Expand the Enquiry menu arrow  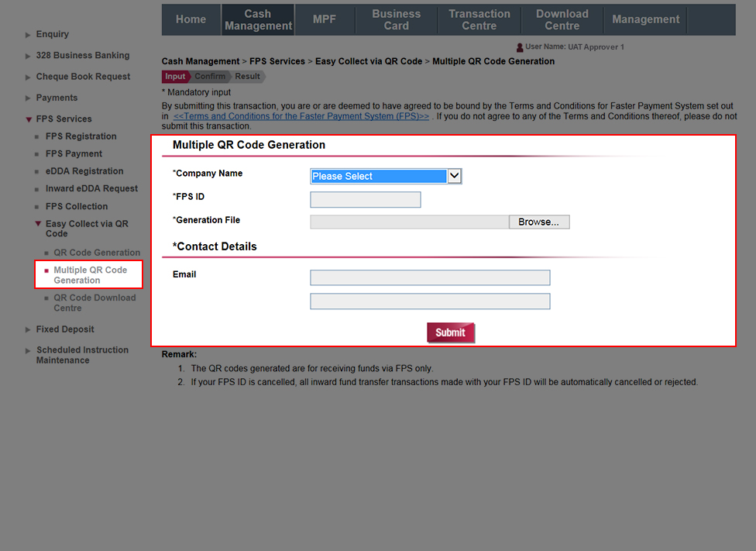[28, 35]
